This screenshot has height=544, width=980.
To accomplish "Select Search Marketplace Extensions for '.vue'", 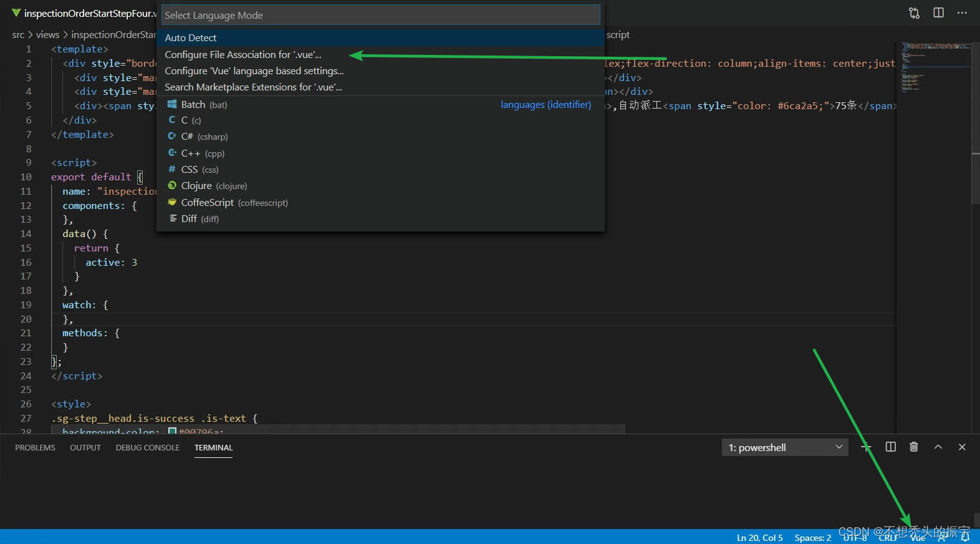I will click(381, 87).
